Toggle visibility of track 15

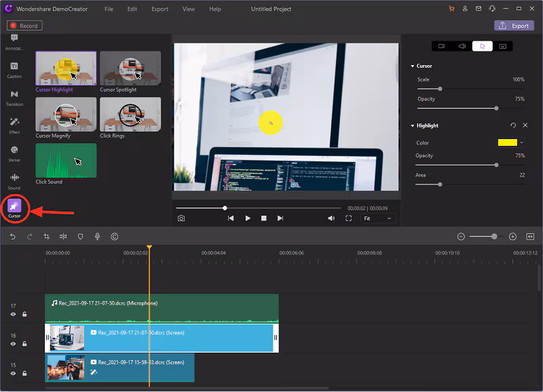point(13,374)
